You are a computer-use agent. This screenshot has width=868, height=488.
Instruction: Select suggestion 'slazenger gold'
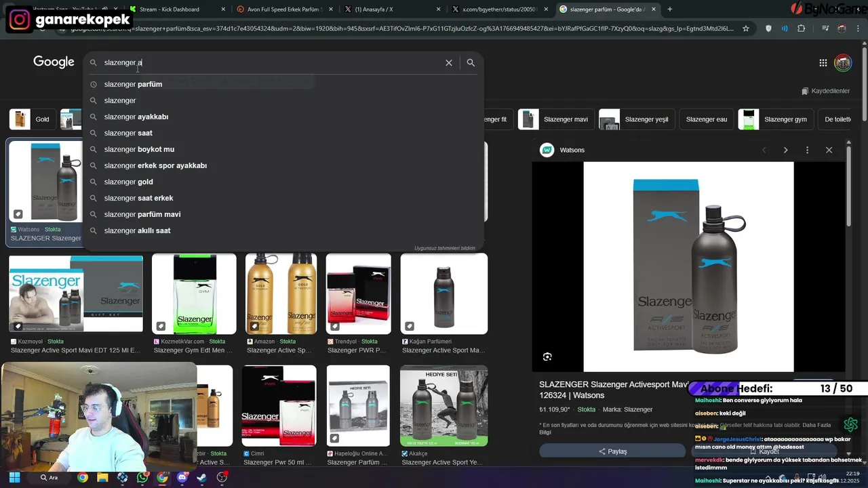click(x=283, y=182)
